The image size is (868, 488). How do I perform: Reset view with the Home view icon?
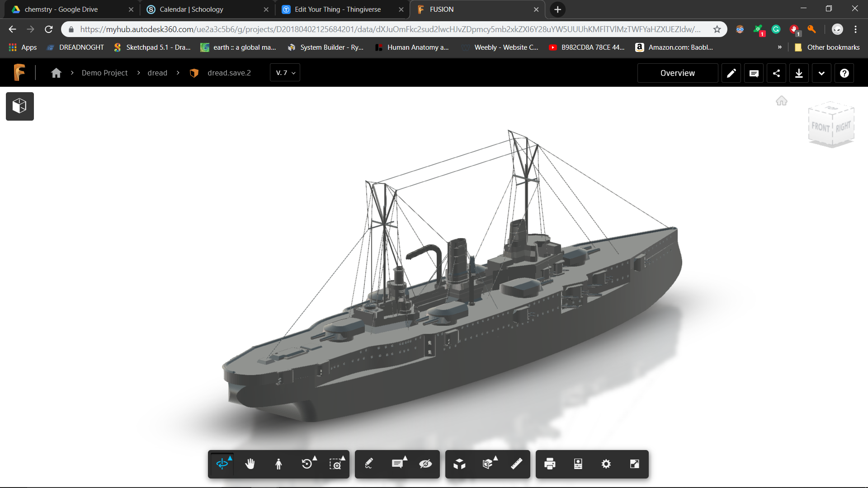782,101
